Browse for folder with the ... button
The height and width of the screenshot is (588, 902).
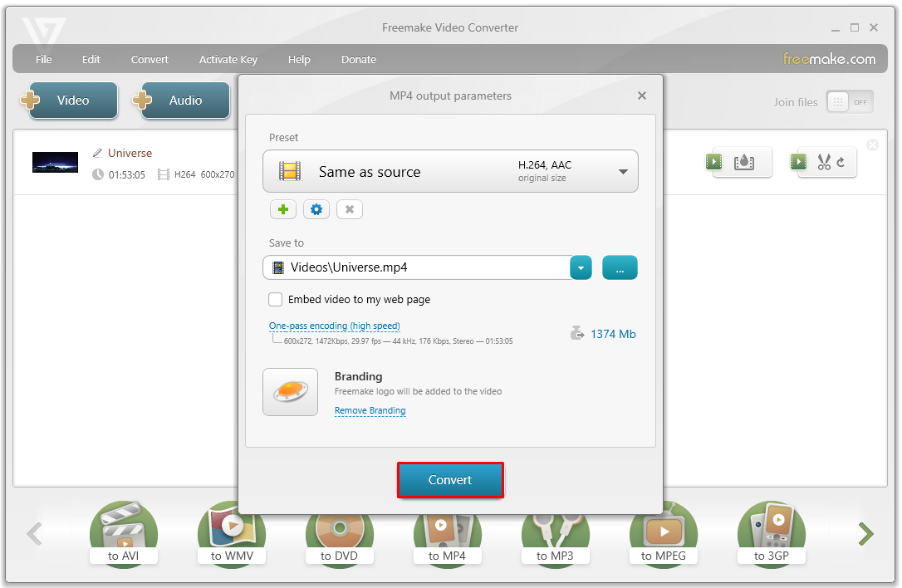pos(620,267)
